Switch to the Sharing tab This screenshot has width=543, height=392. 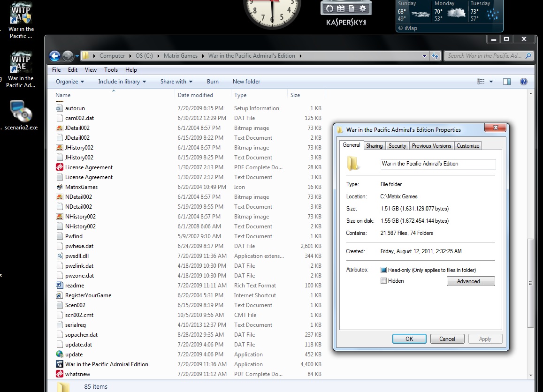click(x=375, y=146)
